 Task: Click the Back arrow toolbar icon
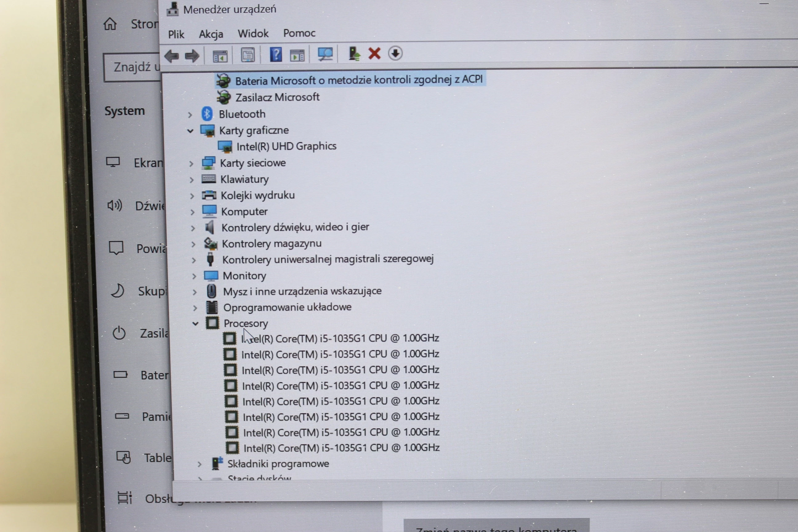(x=172, y=56)
